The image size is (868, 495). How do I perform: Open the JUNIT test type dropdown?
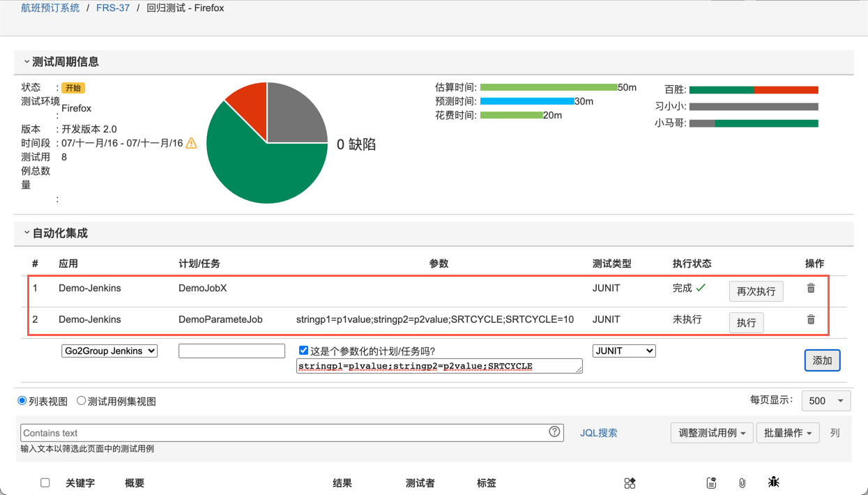point(624,351)
